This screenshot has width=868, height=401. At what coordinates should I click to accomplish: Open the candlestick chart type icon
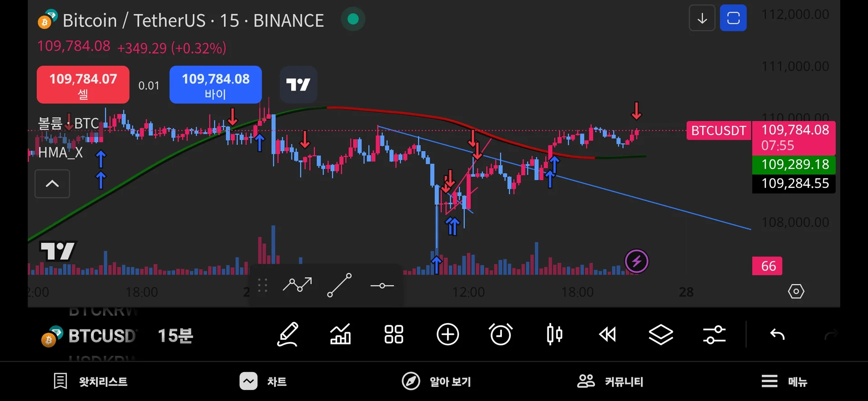[x=554, y=335]
